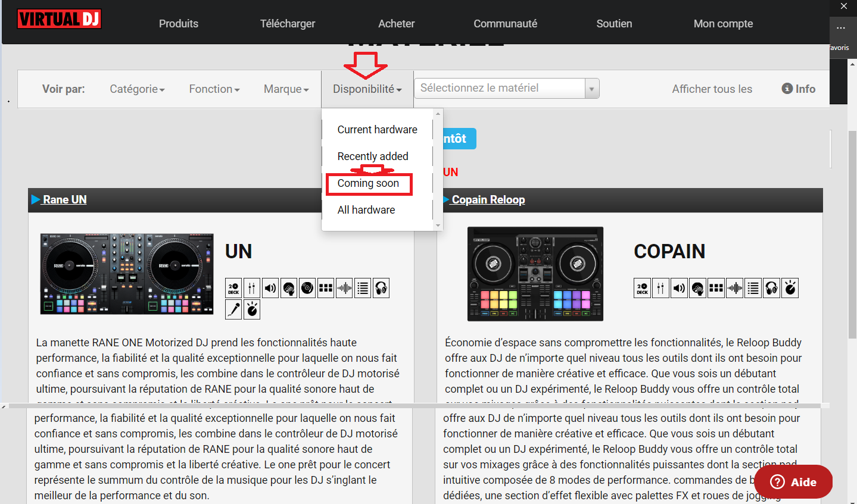Open the Fonction filter dropdown
Viewport: 857px width, 504px height.
point(214,89)
